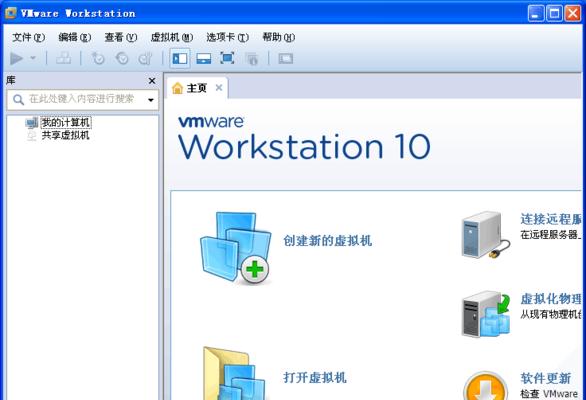The width and height of the screenshot is (586, 400).
Task: Click the Take Snapshot toolbar icon
Action: (x=98, y=58)
